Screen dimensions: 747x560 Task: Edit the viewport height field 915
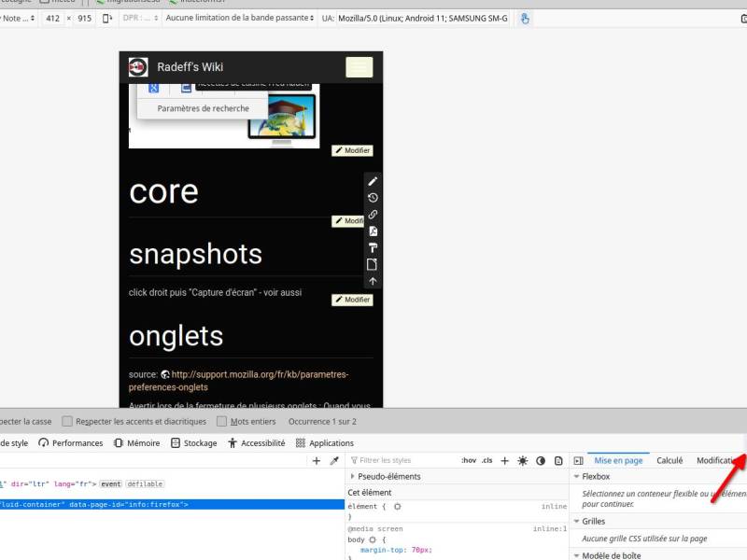tap(84, 19)
